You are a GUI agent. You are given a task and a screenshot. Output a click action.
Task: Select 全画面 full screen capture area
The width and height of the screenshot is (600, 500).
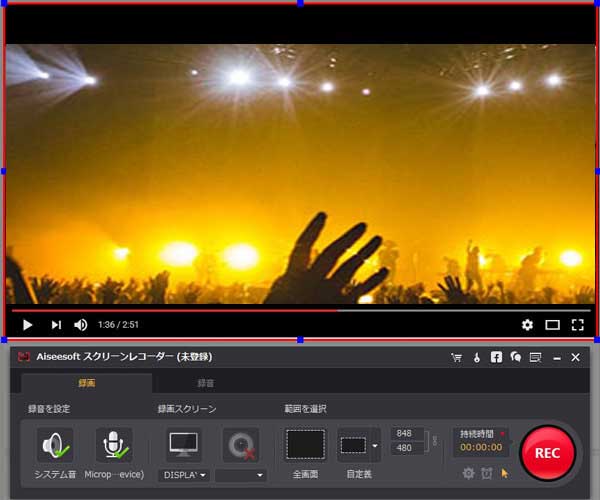pos(305,445)
